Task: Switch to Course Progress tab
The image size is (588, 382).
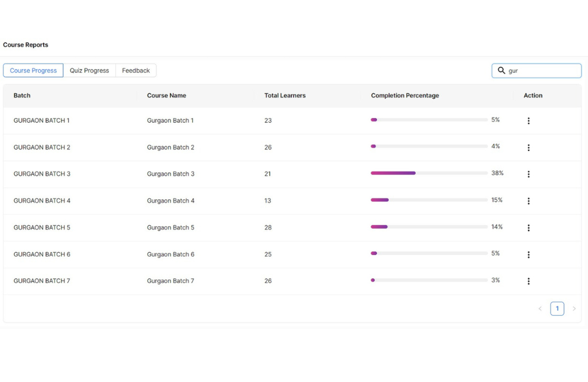Action: click(34, 71)
